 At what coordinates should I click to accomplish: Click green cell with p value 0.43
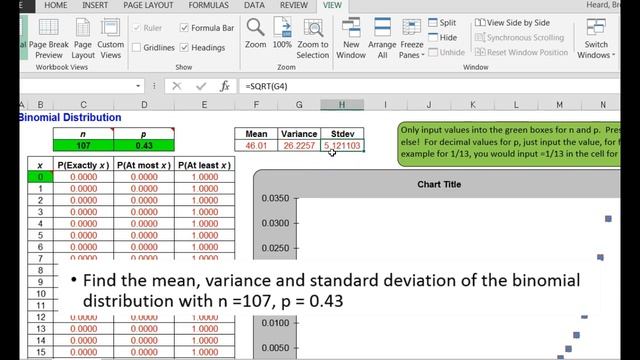coord(144,146)
